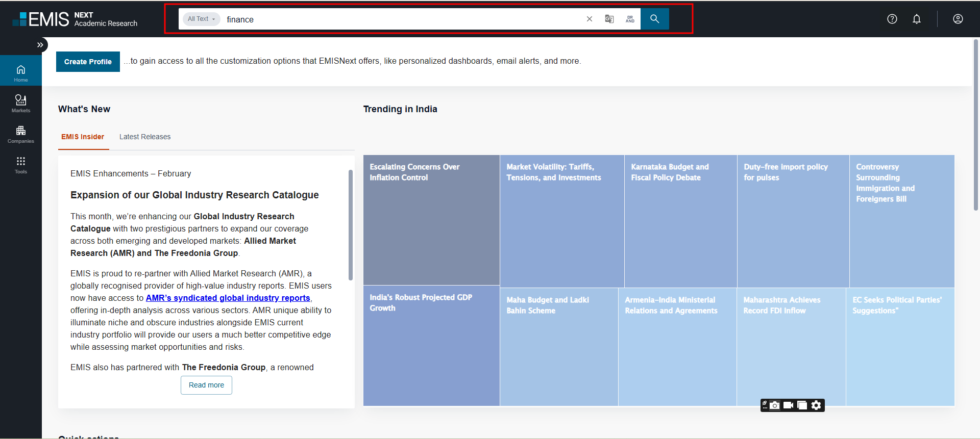Viewport: 980px width, 439px height.
Task: Toggle the OR/AND search operator
Action: tap(630, 19)
